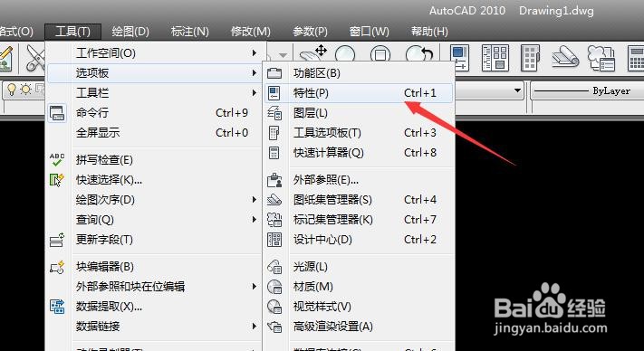Click the 光源 lights icon

click(274, 267)
